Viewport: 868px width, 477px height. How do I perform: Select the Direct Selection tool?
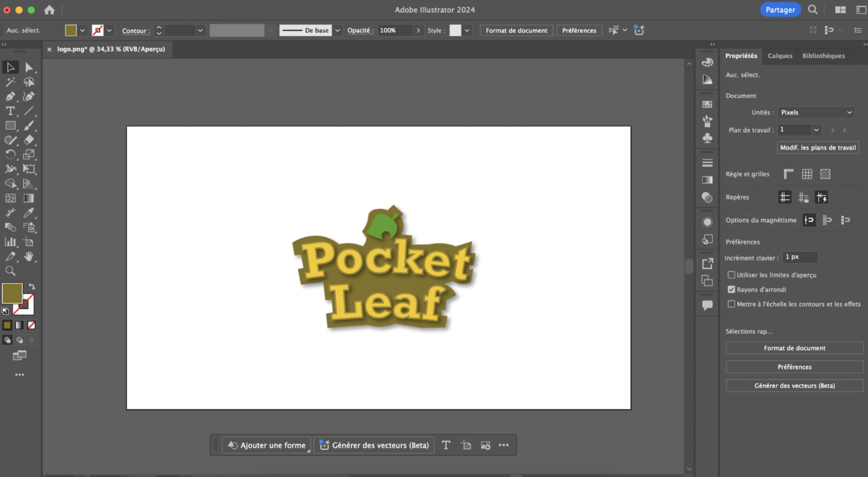point(29,67)
